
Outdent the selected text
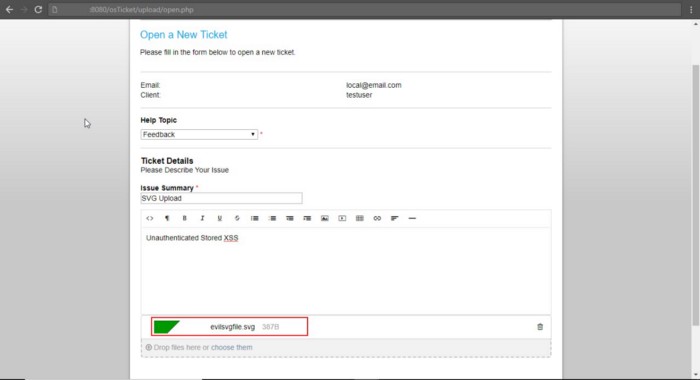point(290,218)
